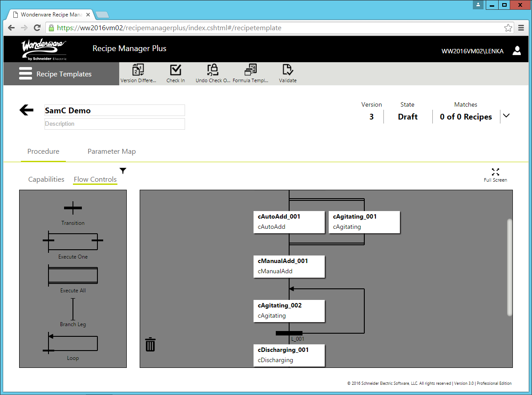Delete using the trash can icon
This screenshot has width=532, height=395.
(150, 344)
